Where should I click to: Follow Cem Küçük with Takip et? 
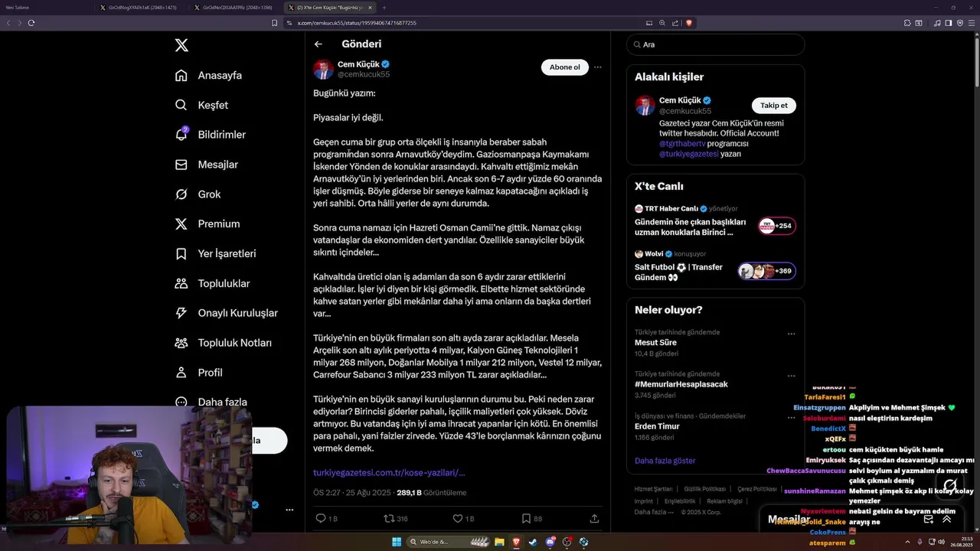pos(774,106)
